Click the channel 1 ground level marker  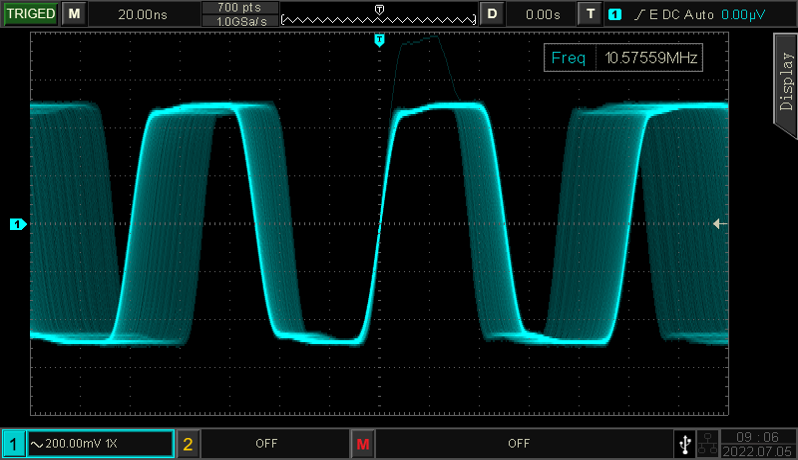[x=17, y=224]
